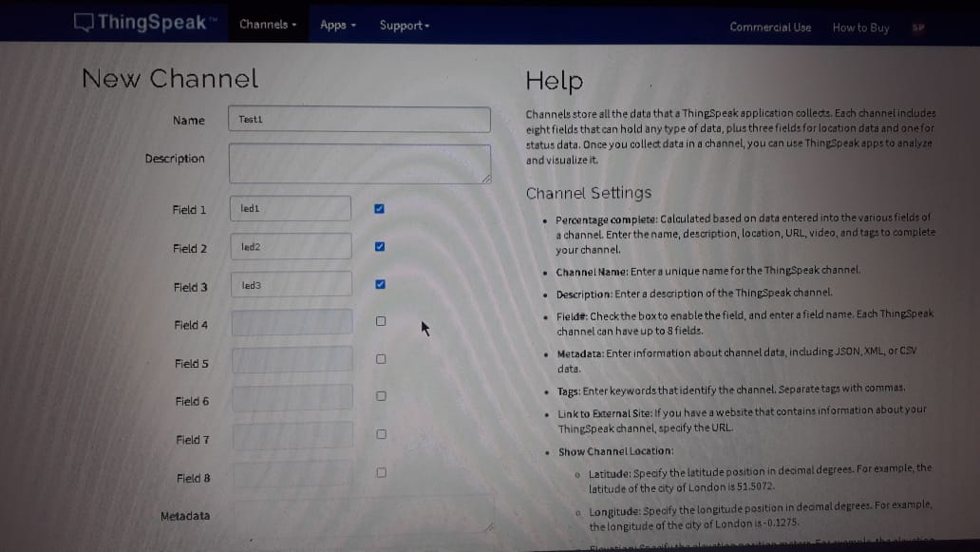The image size is (980, 552).
Task: Click the 'Metadata' form label
Action: (185, 516)
